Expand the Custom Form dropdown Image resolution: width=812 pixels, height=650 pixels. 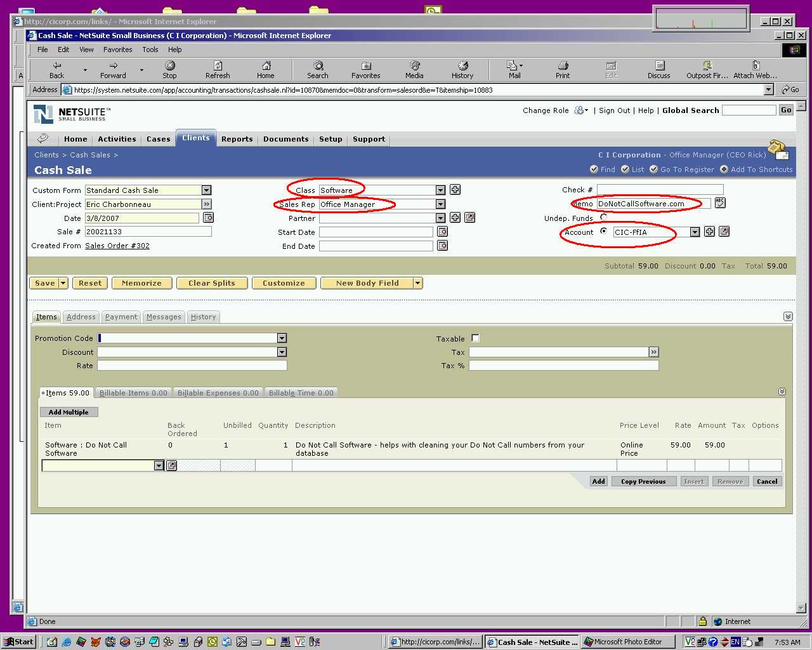206,190
